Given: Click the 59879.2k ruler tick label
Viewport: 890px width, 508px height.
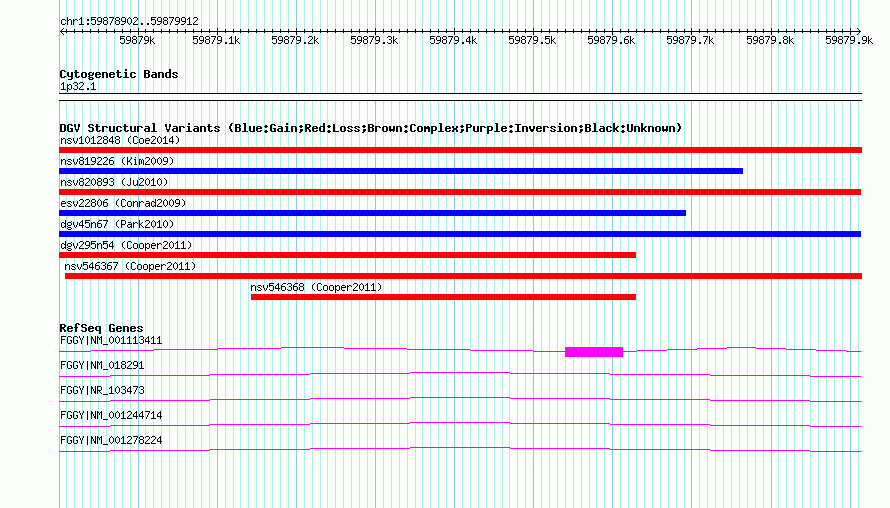Looking at the screenshot, I should coord(295,40).
